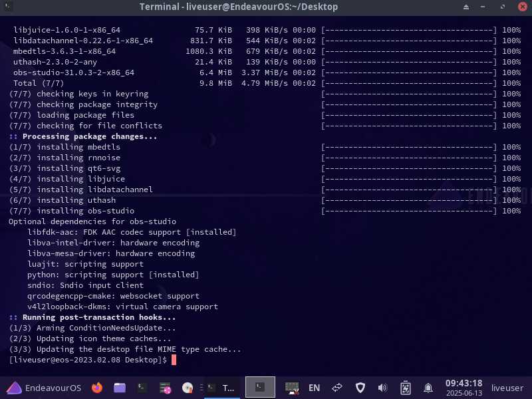Click the 'installing libdatachannel' line

click(x=265, y=190)
